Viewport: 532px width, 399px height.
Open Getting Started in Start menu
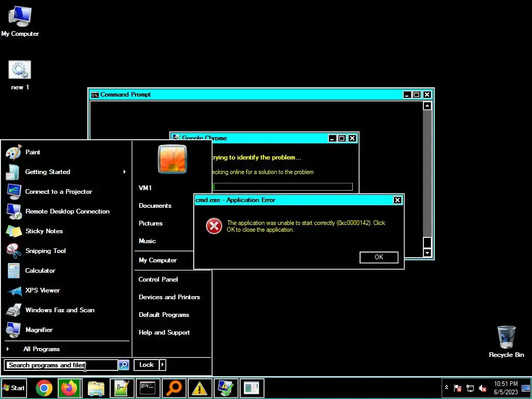pyautogui.click(x=67, y=172)
